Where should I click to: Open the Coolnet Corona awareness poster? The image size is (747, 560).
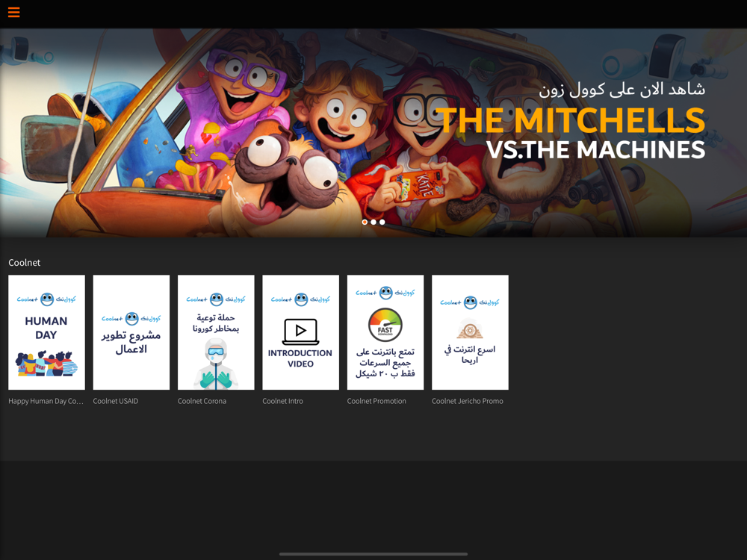click(x=217, y=332)
